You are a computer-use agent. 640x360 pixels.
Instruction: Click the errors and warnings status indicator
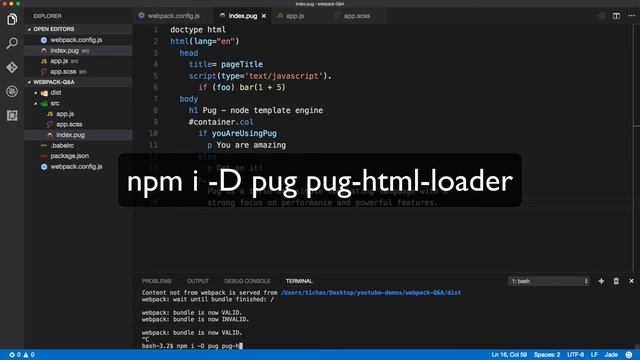click(x=22, y=355)
